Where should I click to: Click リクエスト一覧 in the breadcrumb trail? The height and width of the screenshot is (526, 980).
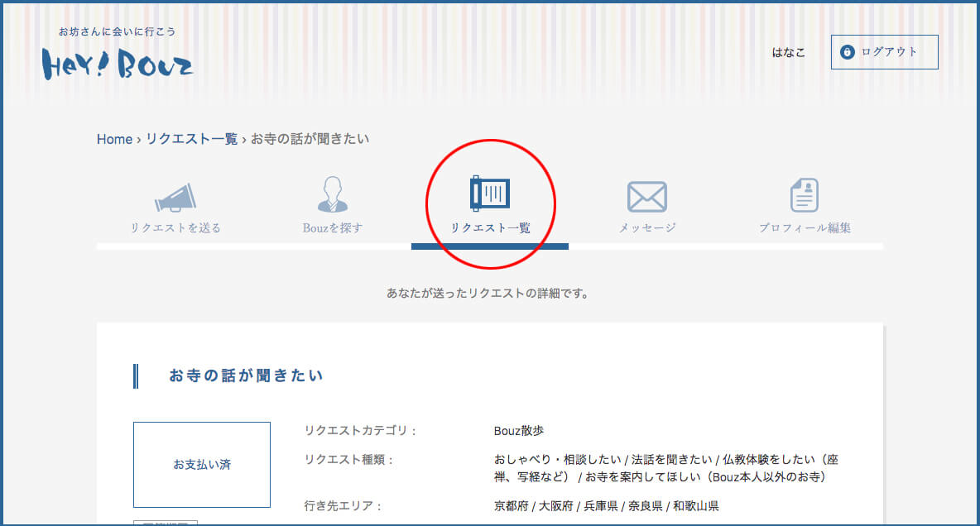point(191,139)
